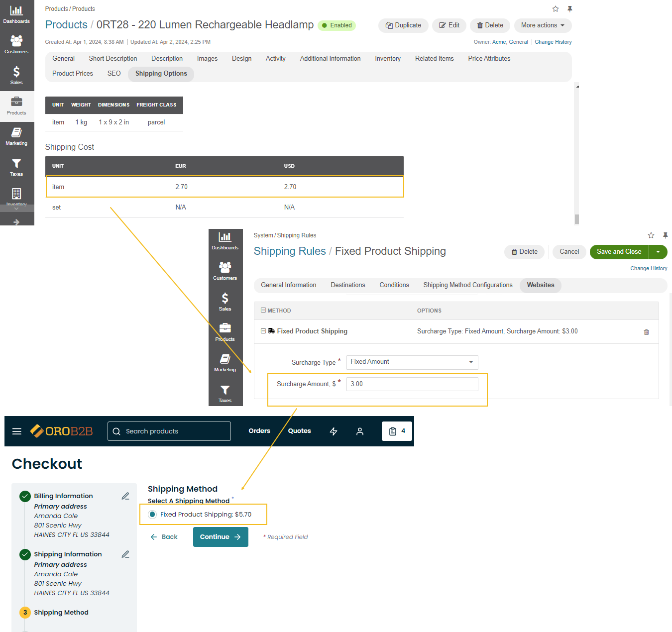Screen dimensions: 672x632
Task: Pin the Shipping Rules page
Action: [665, 235]
